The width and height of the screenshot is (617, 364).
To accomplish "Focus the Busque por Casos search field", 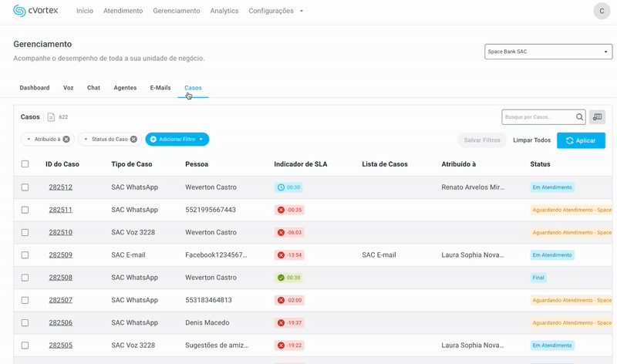I will tap(537, 117).
